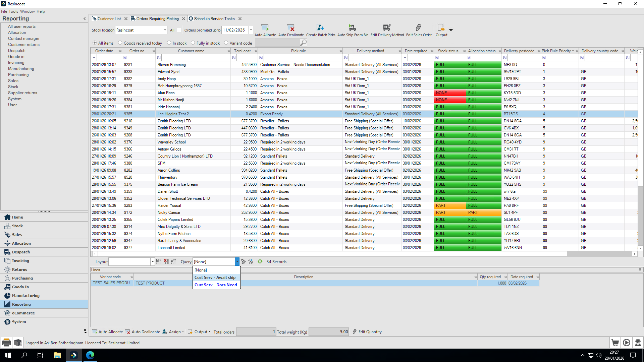644x362 pixels.
Task: Click the green refresh icon beside record count
Action: (x=260, y=261)
